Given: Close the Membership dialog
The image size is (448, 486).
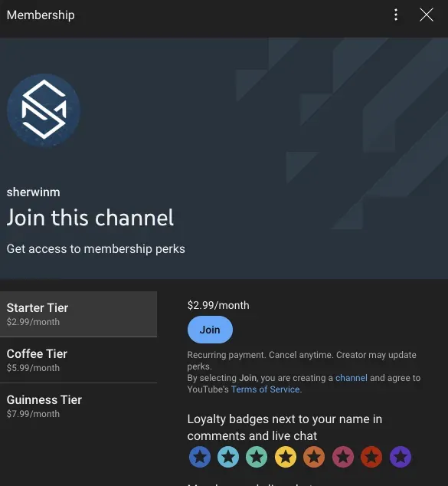Looking at the screenshot, I should pyautogui.click(x=427, y=15).
